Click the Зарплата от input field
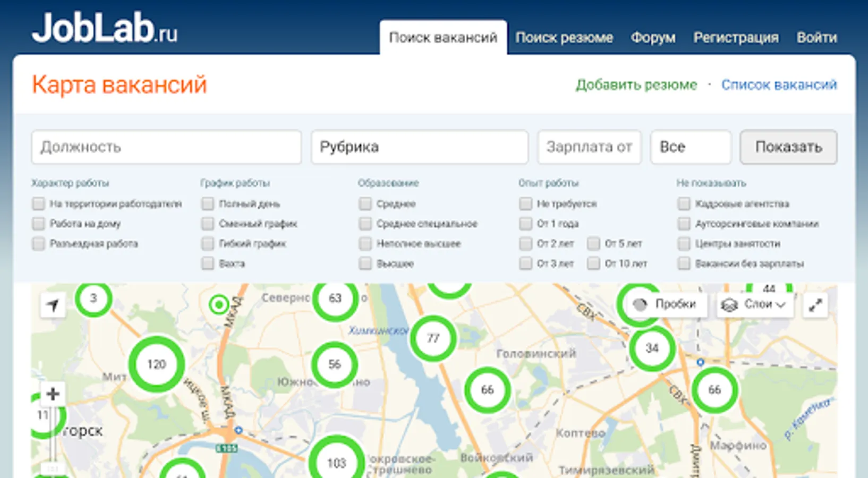The image size is (868, 478). click(x=589, y=147)
